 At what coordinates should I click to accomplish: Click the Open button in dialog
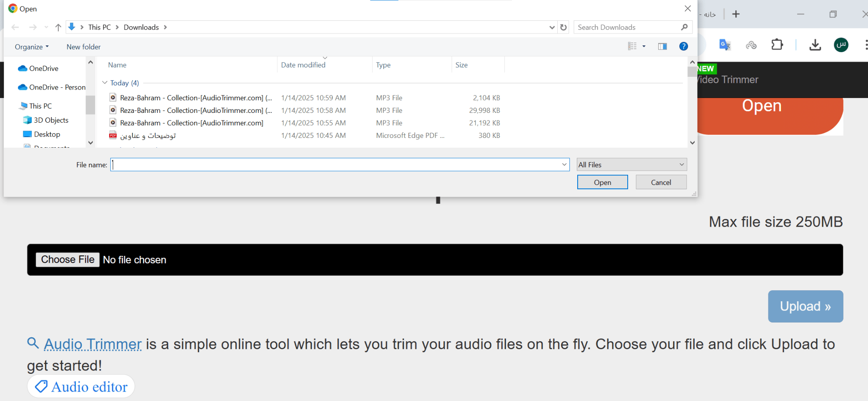pos(602,182)
